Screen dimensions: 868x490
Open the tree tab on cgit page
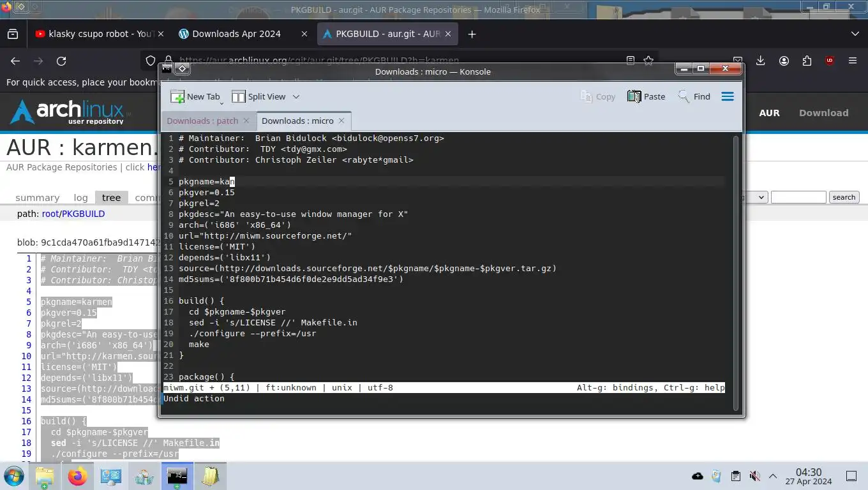coord(111,198)
